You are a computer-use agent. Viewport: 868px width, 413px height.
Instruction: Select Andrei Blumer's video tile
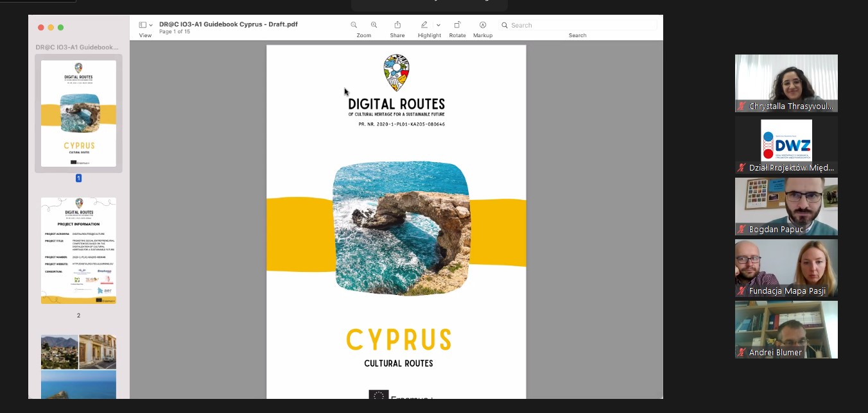click(x=786, y=330)
